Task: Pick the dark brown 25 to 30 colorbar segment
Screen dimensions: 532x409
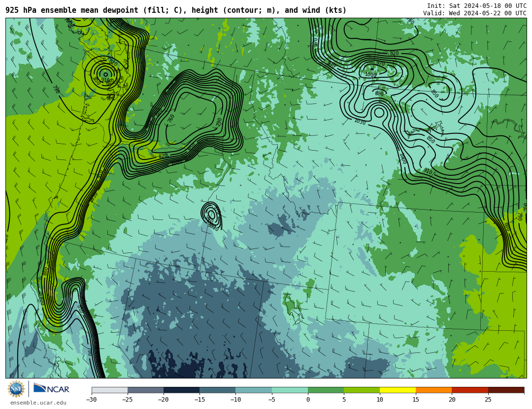Action: point(506,390)
